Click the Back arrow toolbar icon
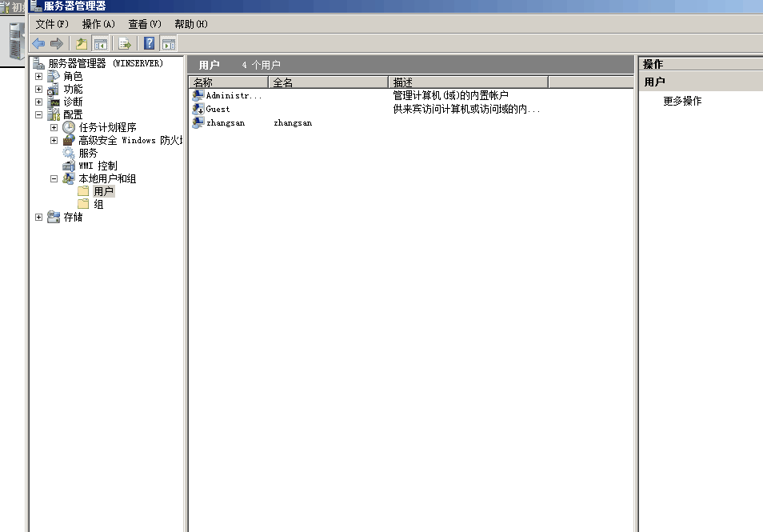 tap(38, 44)
